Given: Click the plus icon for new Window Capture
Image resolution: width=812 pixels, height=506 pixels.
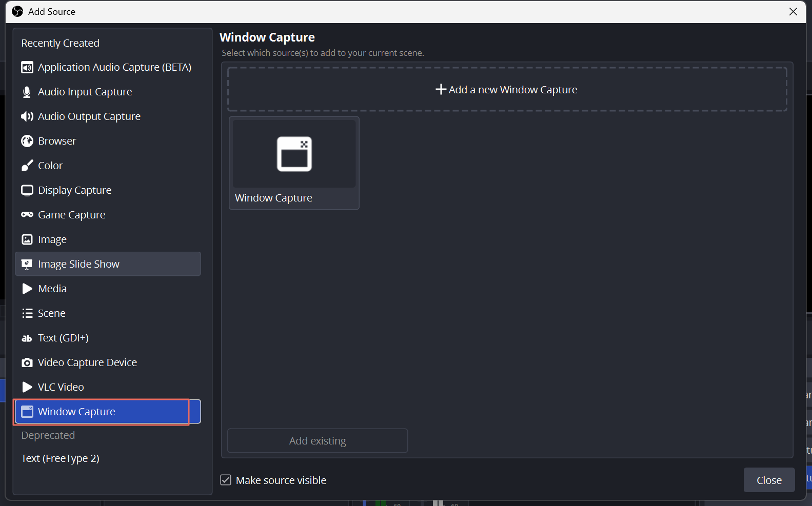Looking at the screenshot, I should tap(441, 90).
